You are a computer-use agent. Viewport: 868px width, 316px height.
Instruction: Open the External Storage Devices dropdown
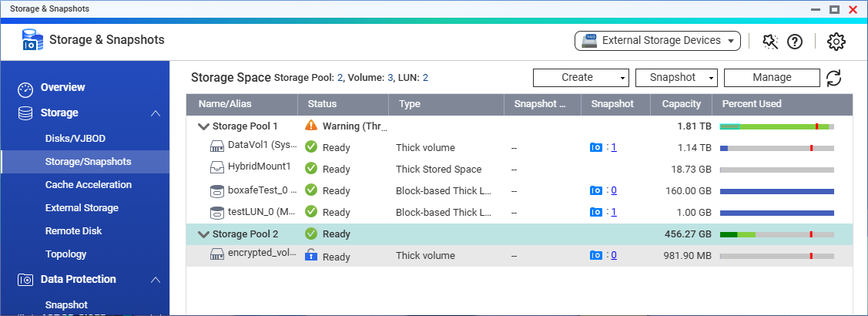tap(657, 41)
